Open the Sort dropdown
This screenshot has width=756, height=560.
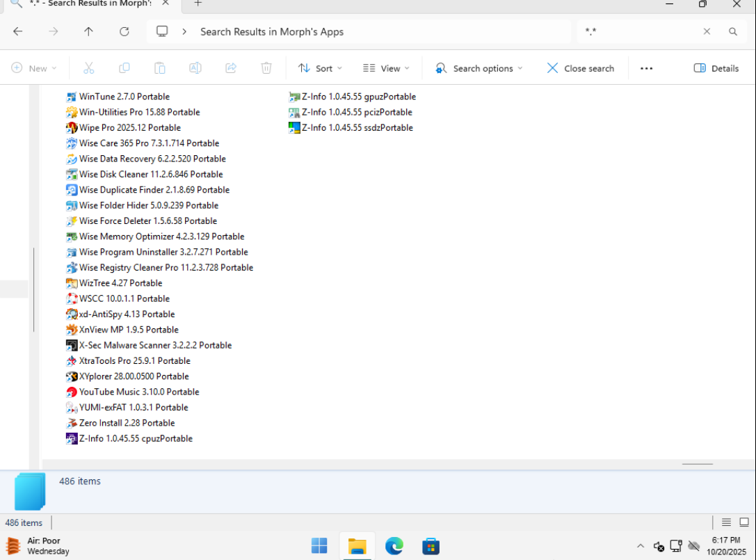320,68
